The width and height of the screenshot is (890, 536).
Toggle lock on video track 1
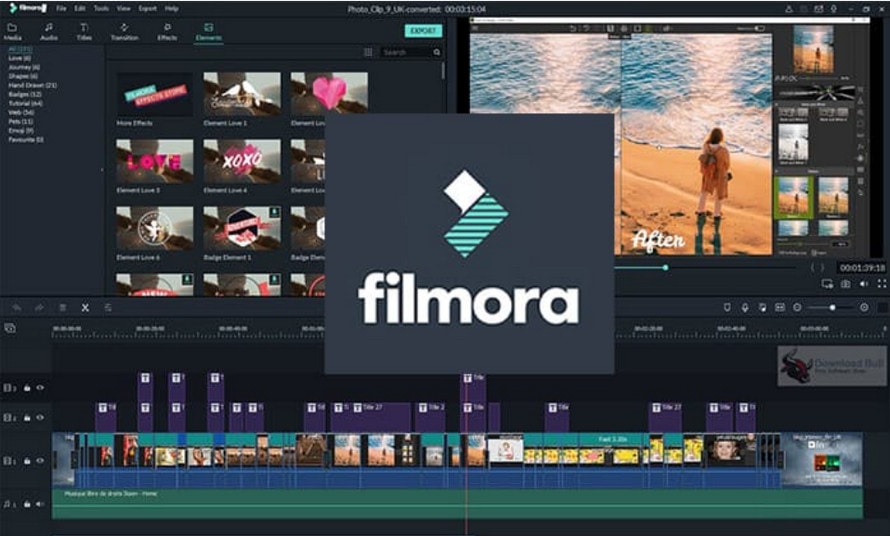click(27, 461)
